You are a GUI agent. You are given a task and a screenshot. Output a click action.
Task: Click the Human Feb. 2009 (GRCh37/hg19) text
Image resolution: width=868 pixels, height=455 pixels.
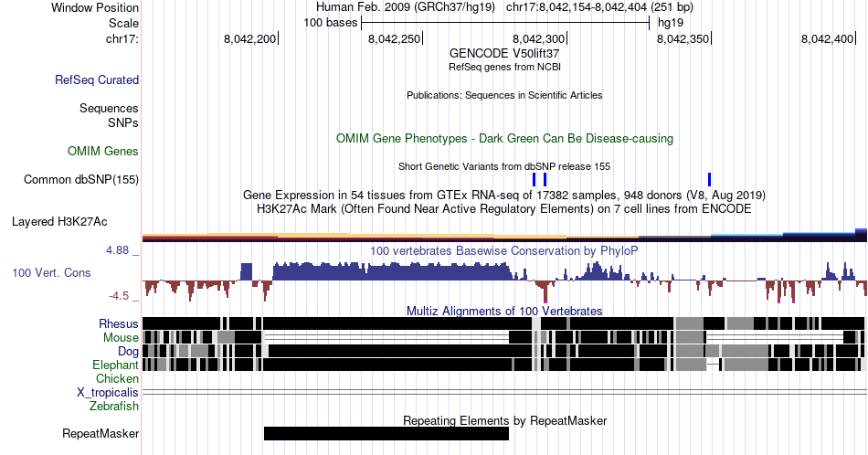tap(407, 7)
